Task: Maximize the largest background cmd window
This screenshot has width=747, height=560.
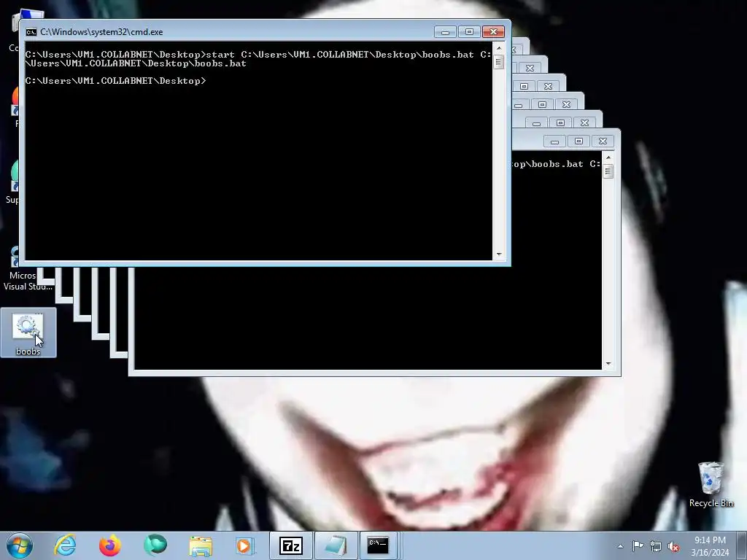Action: 578,141
